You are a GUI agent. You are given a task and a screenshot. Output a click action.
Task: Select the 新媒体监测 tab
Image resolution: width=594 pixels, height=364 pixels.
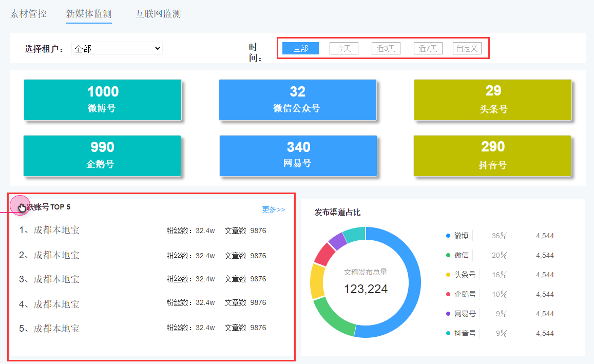[89, 14]
